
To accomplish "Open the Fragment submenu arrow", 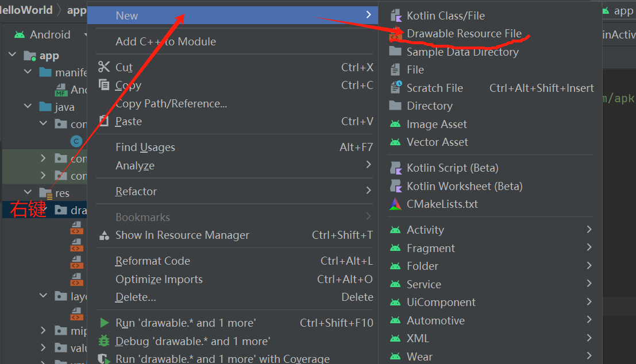I will [x=589, y=247].
